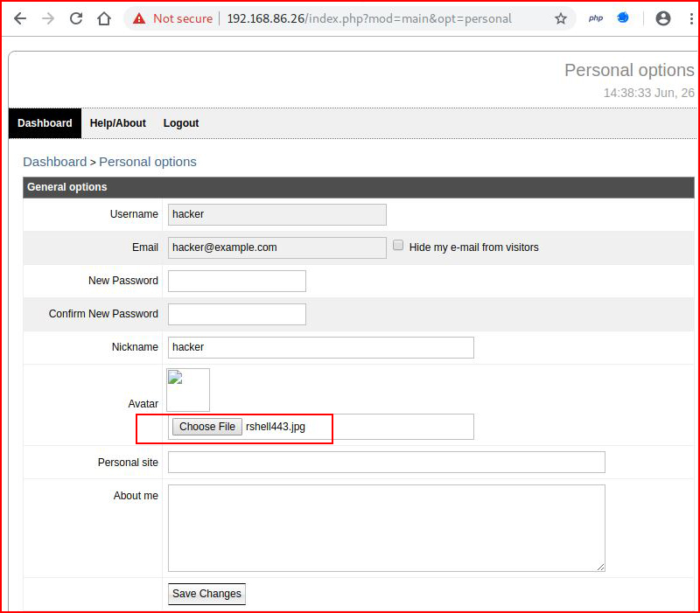Click into the Personal site field
Screen dimensions: 700x613
click(x=387, y=463)
